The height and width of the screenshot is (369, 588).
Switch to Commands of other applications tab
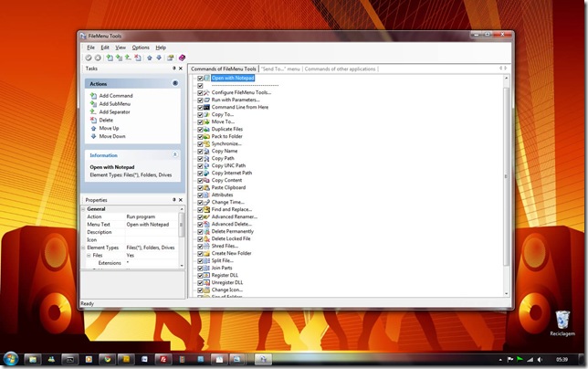tap(341, 69)
